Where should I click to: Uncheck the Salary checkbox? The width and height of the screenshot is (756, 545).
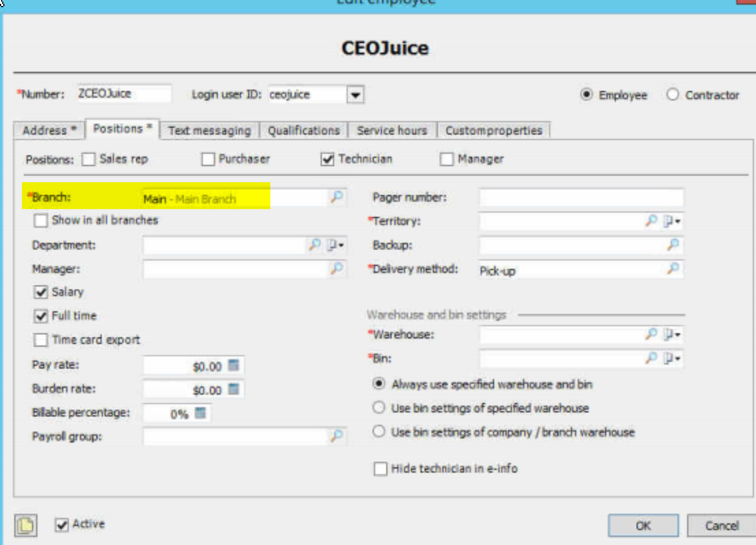[40, 292]
